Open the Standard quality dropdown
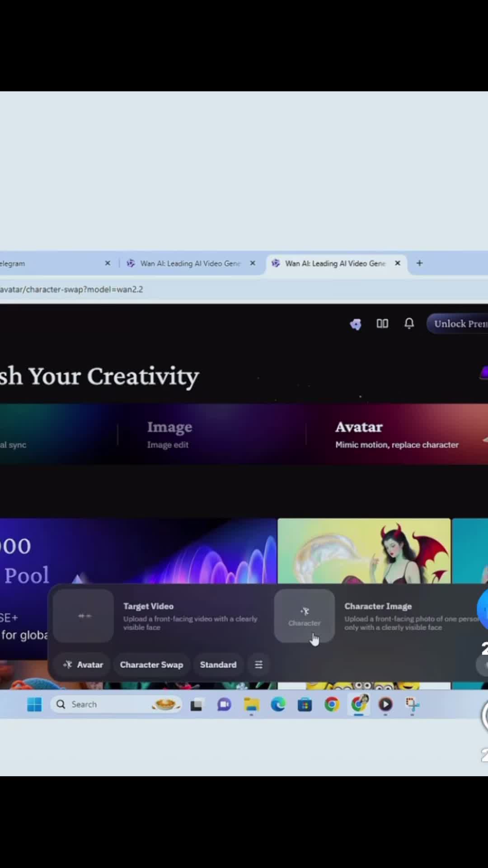Image resolution: width=488 pixels, height=868 pixels. point(218,665)
